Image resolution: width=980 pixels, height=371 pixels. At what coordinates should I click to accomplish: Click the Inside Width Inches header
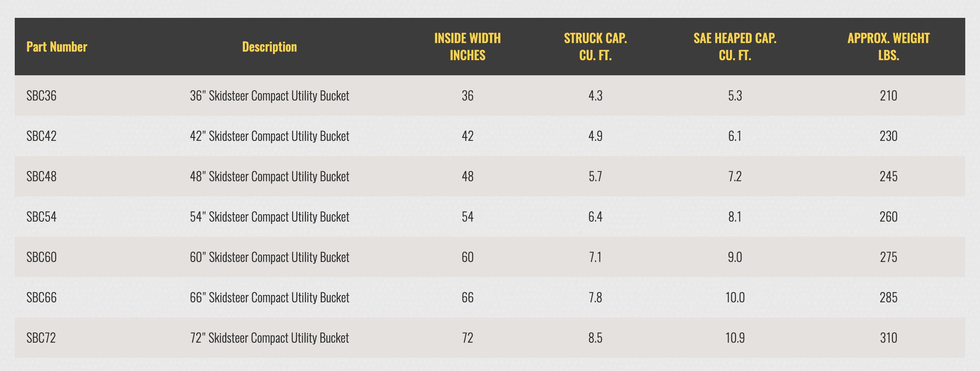coord(467,47)
